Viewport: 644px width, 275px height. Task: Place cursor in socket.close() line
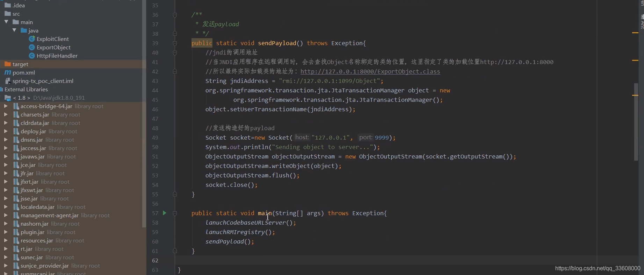tap(231, 185)
